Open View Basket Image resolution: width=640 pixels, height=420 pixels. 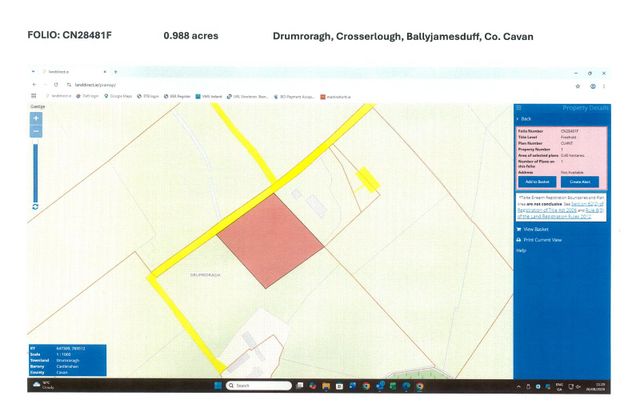[536, 229]
